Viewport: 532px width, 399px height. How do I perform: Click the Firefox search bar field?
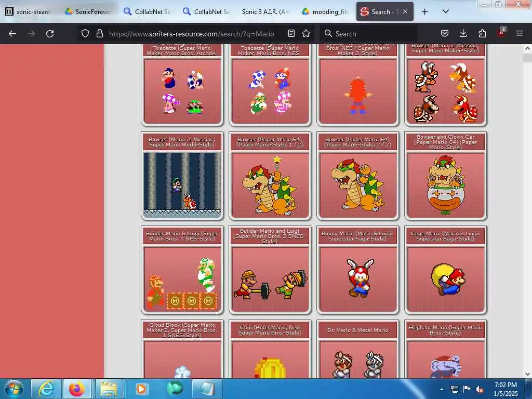(368, 34)
